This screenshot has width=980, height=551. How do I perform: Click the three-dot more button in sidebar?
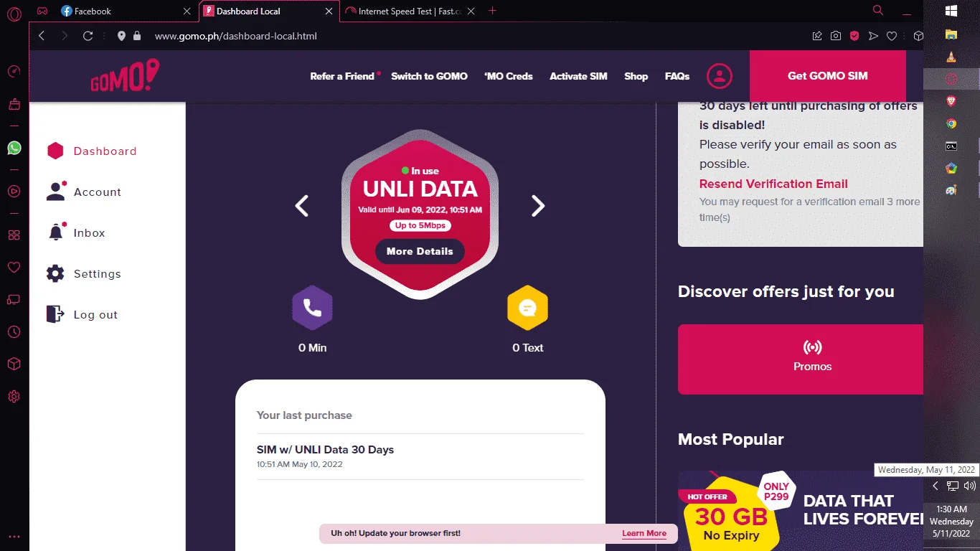tap(14, 536)
